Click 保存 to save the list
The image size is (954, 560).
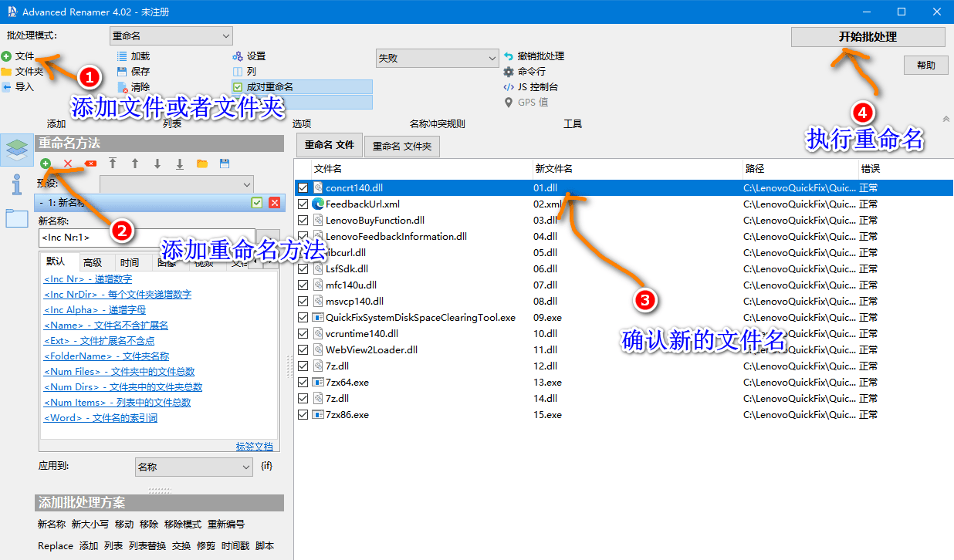(x=134, y=72)
